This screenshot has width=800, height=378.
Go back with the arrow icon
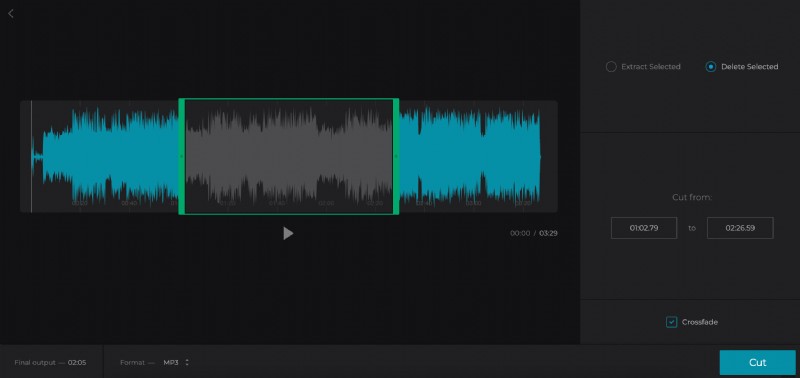[x=11, y=14]
